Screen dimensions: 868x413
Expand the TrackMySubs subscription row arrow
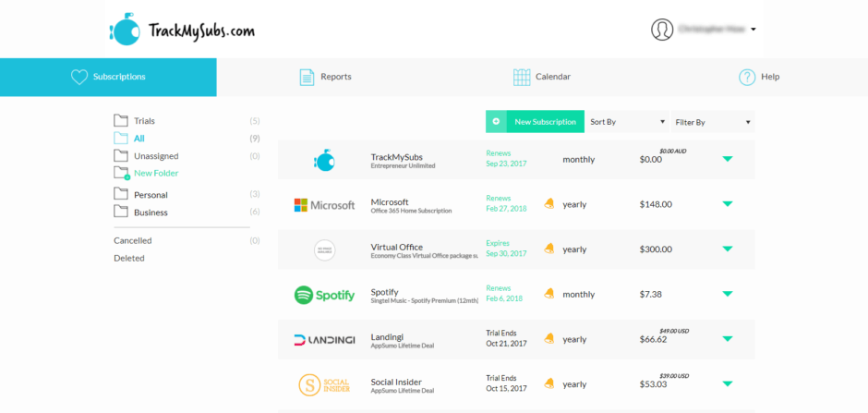point(728,159)
